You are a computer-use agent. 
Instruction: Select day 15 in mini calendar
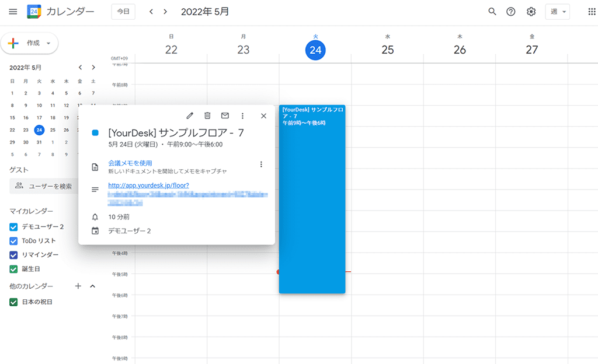point(12,118)
